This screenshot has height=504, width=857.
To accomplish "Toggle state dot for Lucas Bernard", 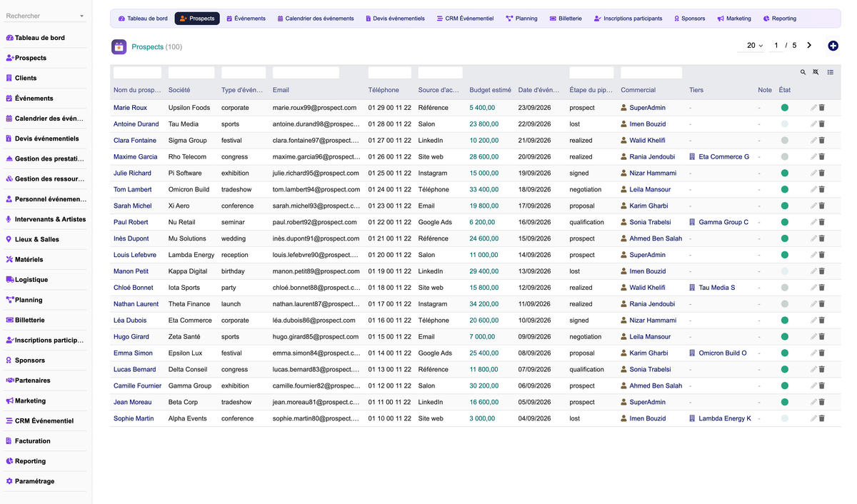I will tap(785, 370).
